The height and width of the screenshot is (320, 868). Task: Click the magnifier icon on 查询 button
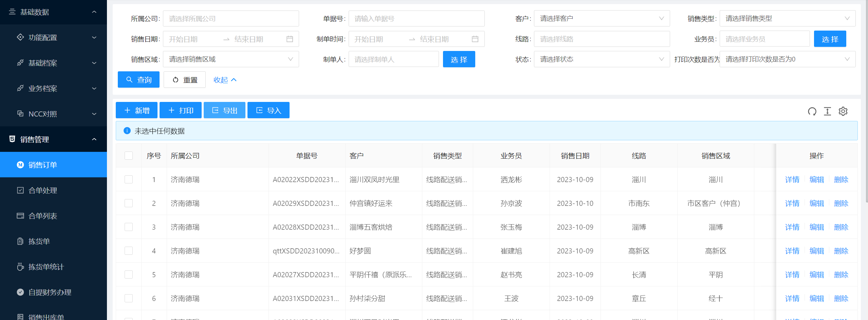(x=129, y=79)
